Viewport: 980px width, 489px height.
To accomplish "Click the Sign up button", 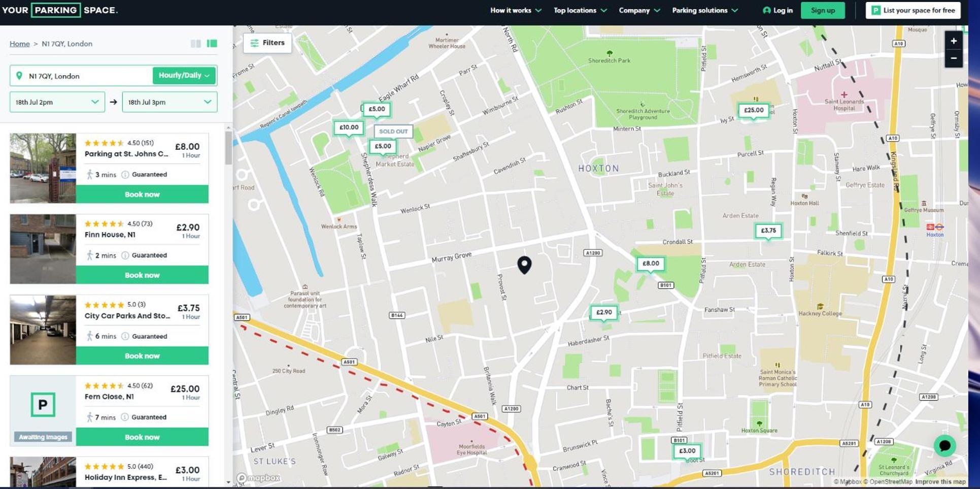I will [823, 10].
